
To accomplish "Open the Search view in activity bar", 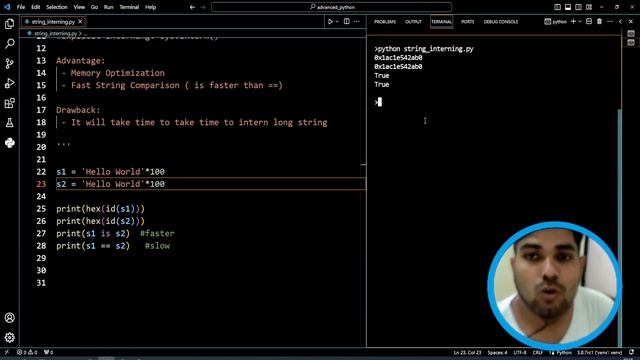I will [x=9, y=43].
